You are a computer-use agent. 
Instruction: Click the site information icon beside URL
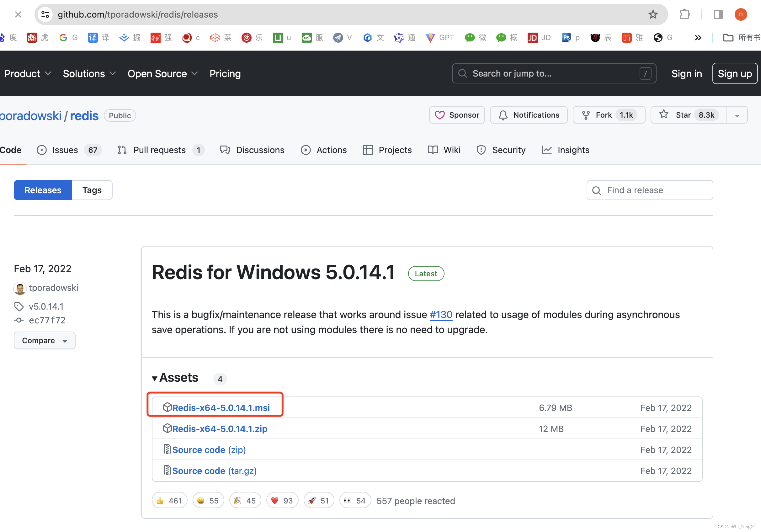(45, 14)
